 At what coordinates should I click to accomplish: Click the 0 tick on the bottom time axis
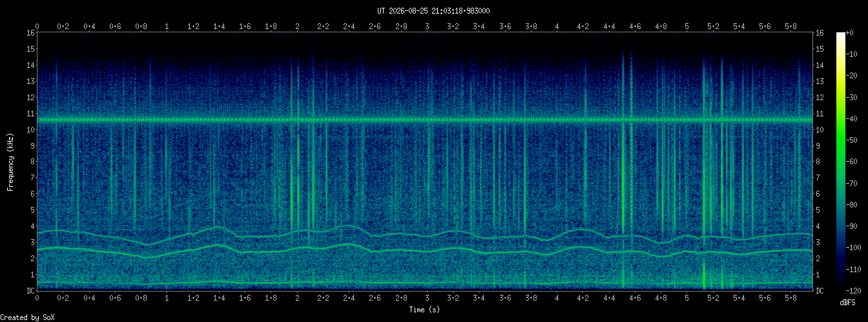37,299
